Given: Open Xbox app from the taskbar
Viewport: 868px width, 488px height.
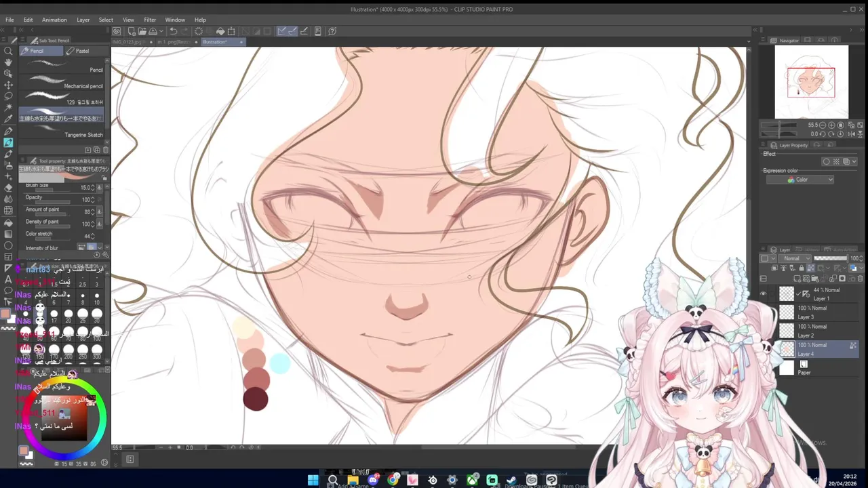Looking at the screenshot, I should coord(472,480).
